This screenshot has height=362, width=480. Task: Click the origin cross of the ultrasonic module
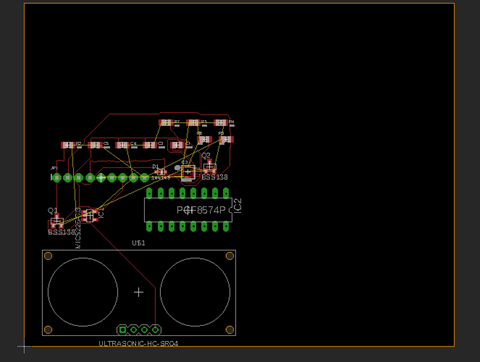[x=138, y=292]
